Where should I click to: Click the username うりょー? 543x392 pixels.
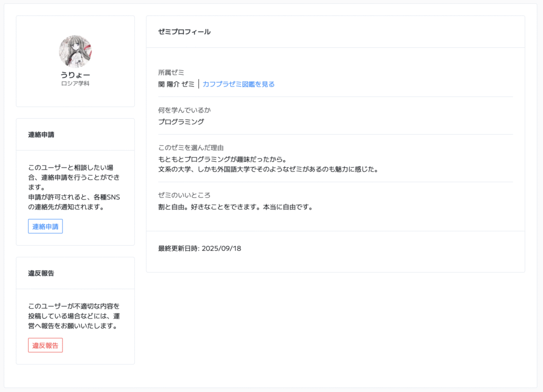pos(75,75)
